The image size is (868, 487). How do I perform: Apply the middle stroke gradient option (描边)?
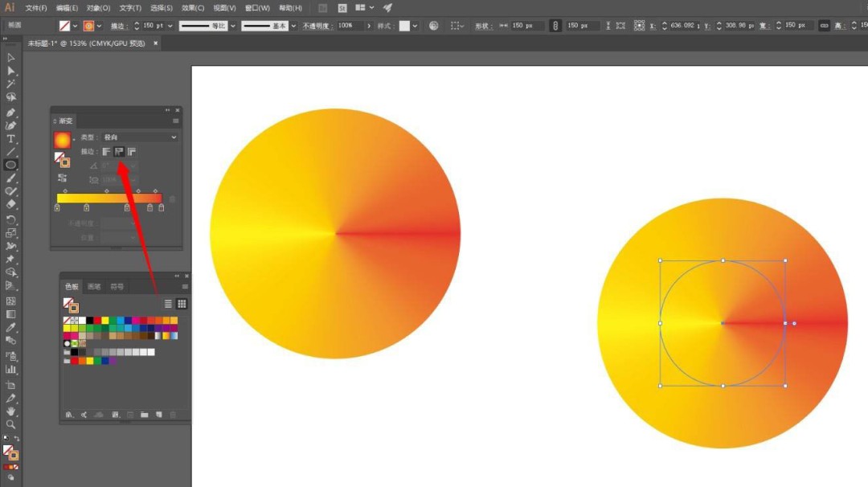coord(119,151)
